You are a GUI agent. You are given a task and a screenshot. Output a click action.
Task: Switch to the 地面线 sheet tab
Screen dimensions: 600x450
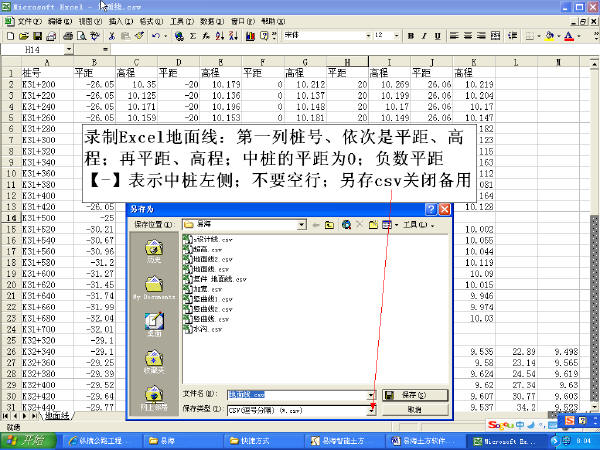(x=57, y=416)
